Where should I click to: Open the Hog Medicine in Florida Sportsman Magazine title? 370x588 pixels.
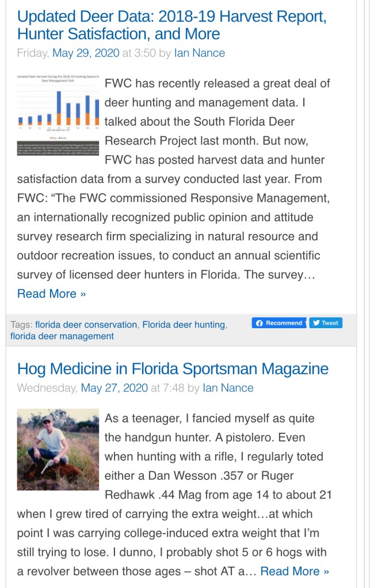point(173,368)
